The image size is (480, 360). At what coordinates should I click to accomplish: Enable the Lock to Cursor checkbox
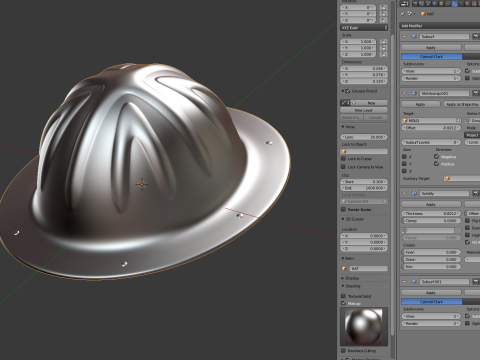(343, 159)
